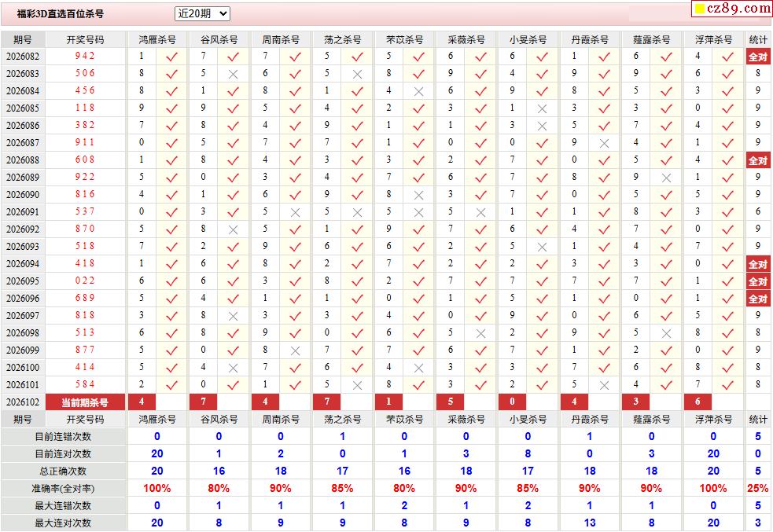Viewport: 773px width, 532px height.
Task: Click the red current kill number box under 荡之杀号
Action: tap(326, 402)
